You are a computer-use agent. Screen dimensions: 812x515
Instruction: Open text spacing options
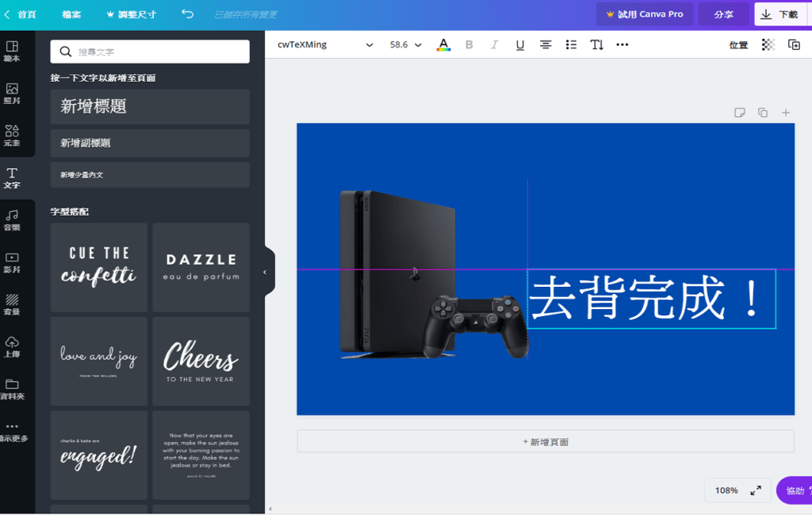596,44
